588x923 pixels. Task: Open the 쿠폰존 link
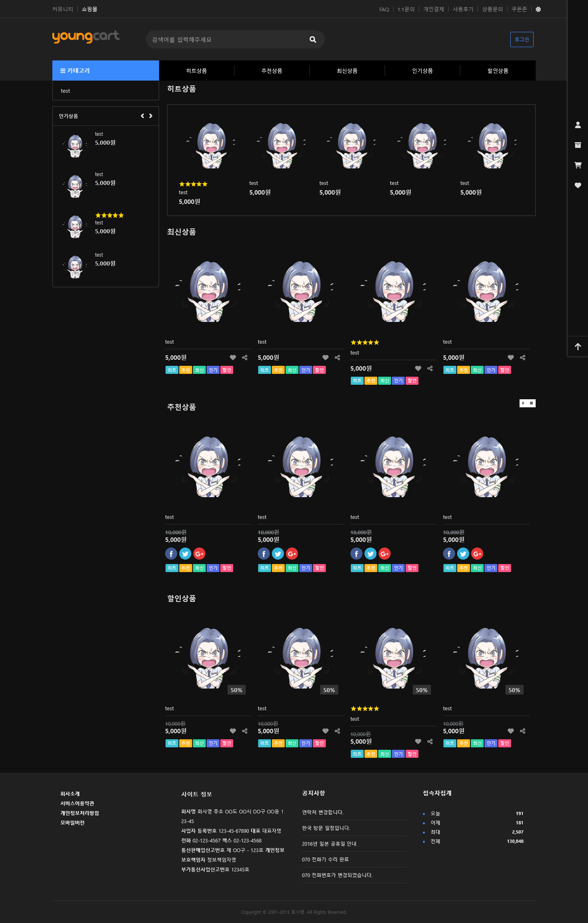click(x=519, y=9)
